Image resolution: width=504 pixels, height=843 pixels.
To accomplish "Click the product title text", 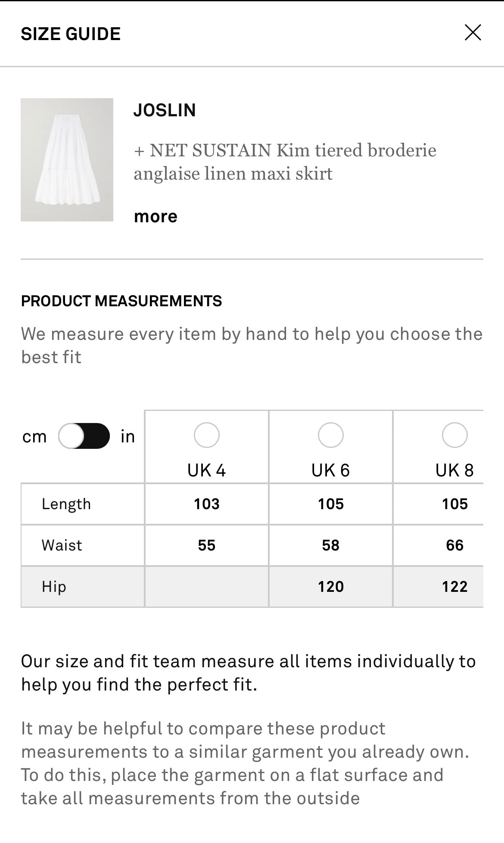I will pos(284,162).
